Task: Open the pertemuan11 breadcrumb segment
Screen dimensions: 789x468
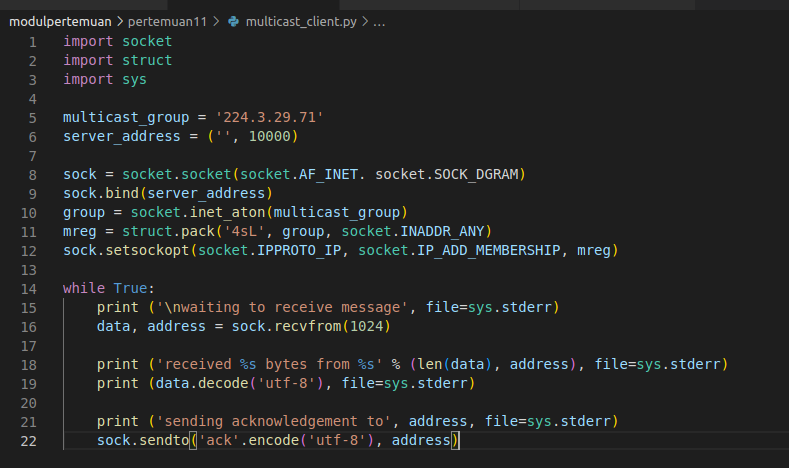Action: pyautogui.click(x=167, y=22)
